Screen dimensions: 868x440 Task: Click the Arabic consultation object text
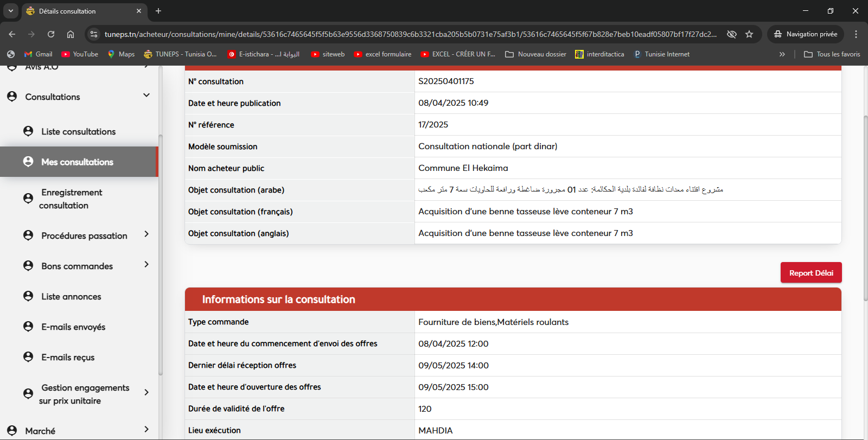point(571,189)
